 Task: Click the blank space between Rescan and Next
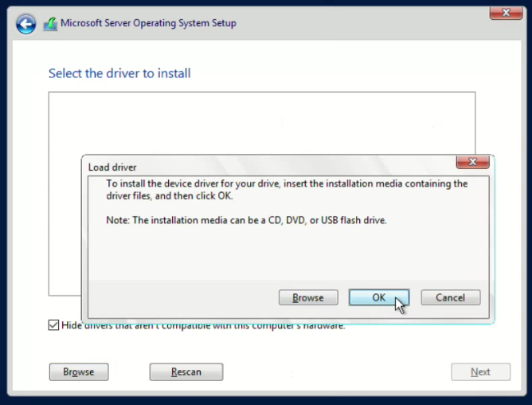coord(334,372)
